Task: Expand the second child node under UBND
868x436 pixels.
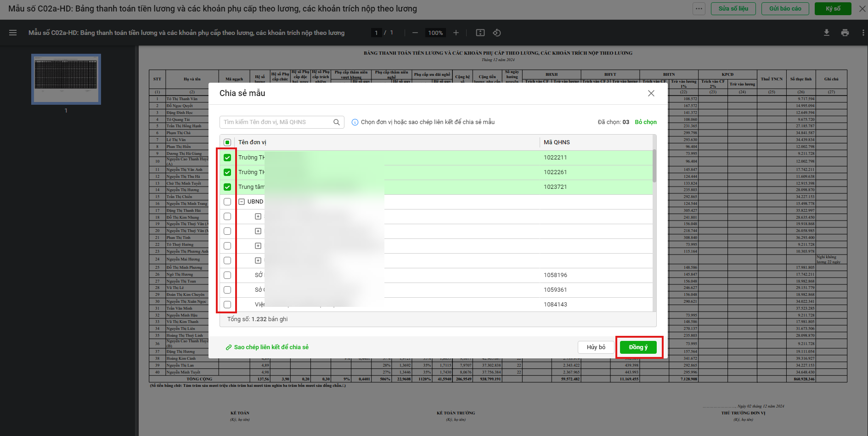Action: [x=258, y=231]
